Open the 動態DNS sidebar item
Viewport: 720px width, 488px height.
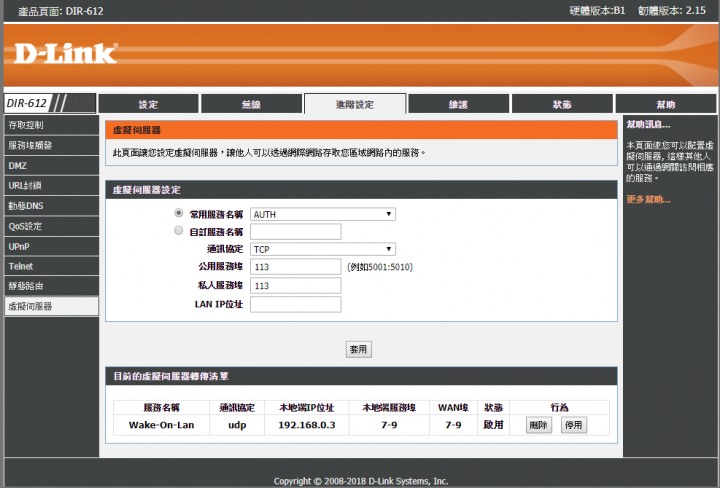(x=51, y=206)
